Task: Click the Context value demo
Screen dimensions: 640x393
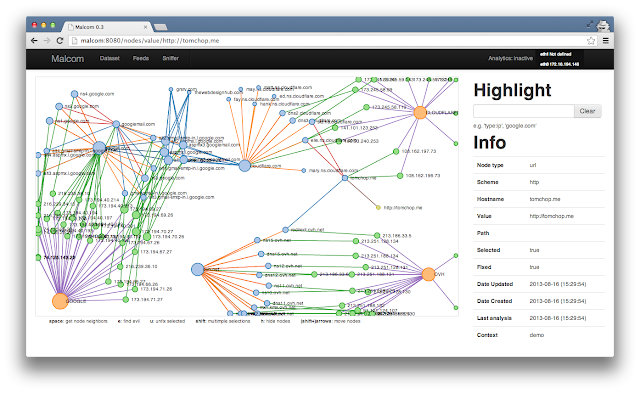Action: tap(537, 335)
